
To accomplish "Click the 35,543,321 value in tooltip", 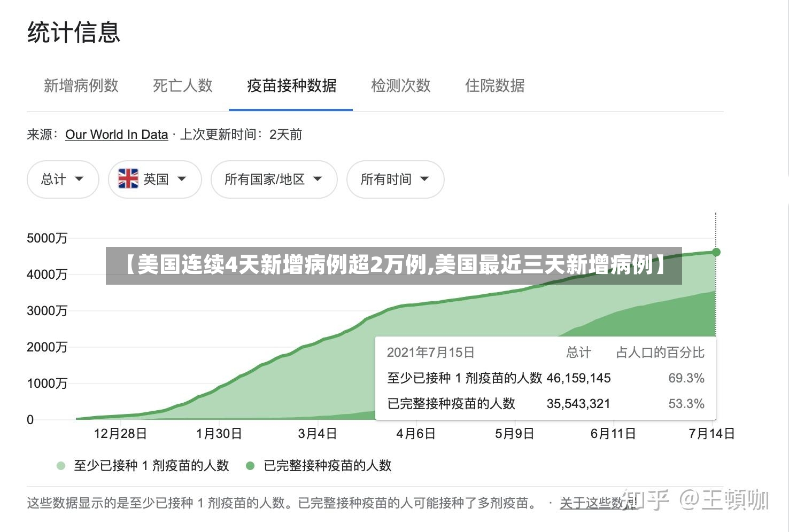I will [578, 404].
